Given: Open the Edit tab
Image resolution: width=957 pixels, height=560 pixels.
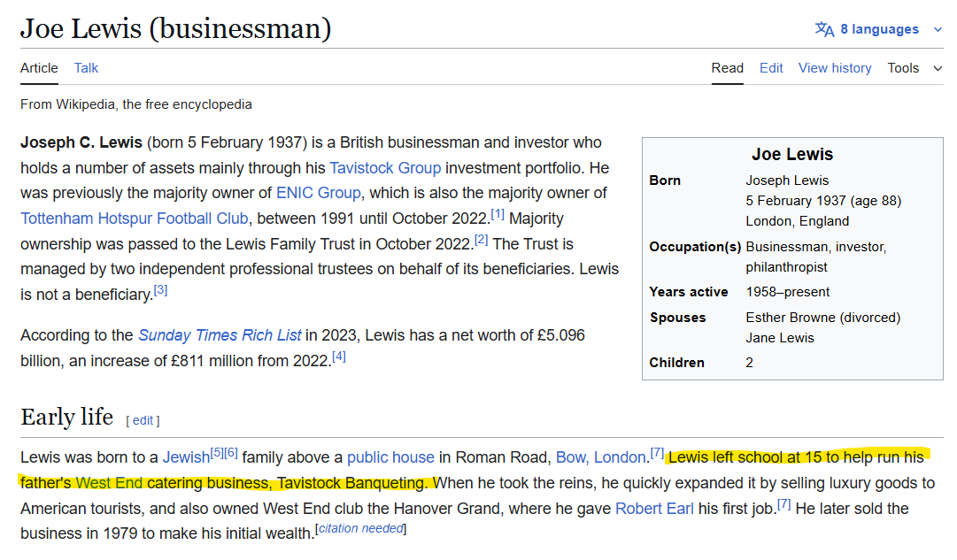Looking at the screenshot, I should [x=771, y=68].
